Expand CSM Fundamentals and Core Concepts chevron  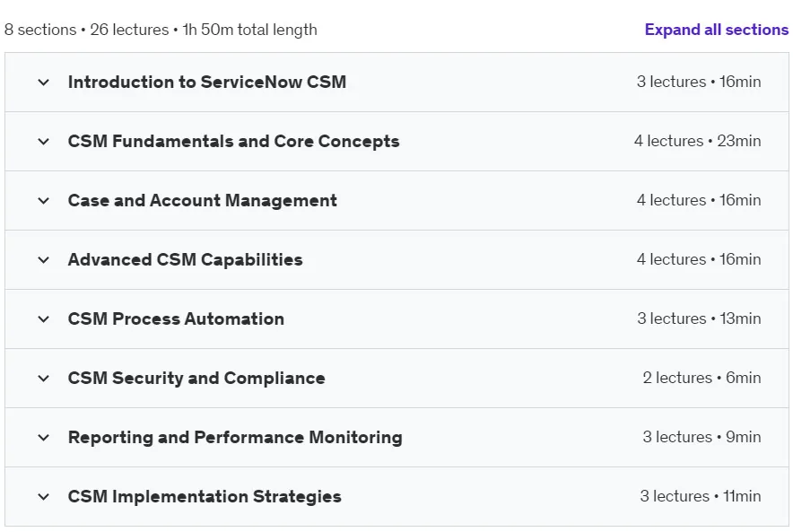(x=43, y=141)
